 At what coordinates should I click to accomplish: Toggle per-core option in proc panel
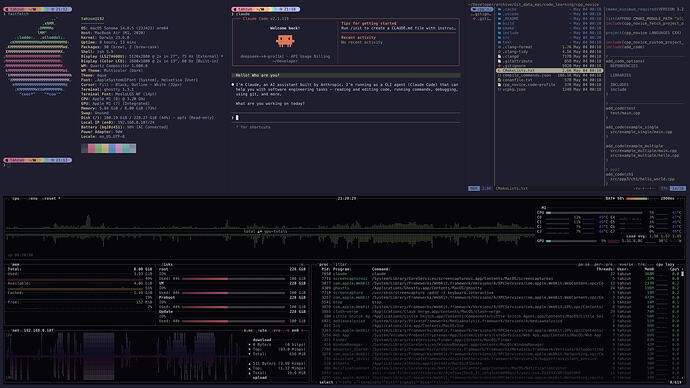click(x=604, y=264)
